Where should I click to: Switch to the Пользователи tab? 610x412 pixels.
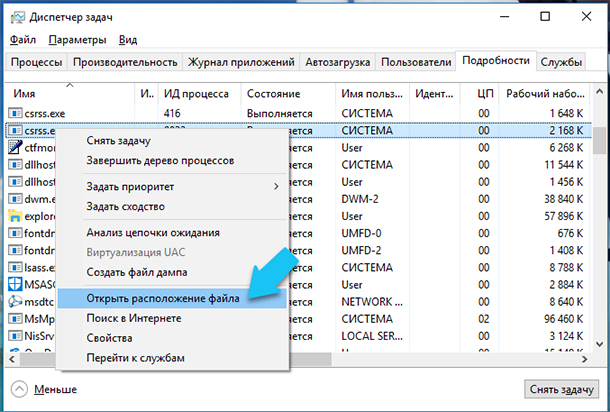click(416, 62)
